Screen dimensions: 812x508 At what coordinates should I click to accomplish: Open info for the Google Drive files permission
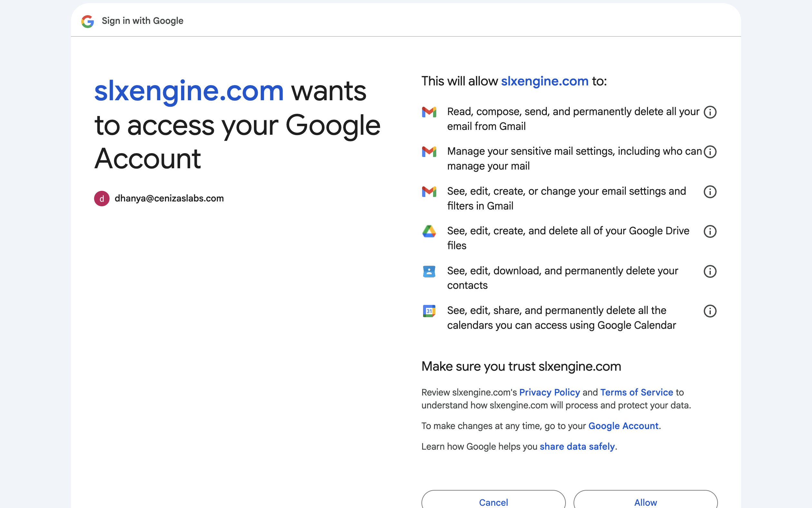(710, 231)
